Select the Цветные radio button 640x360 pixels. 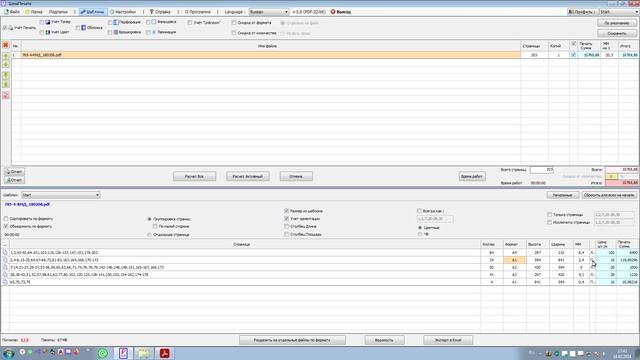(x=420, y=228)
